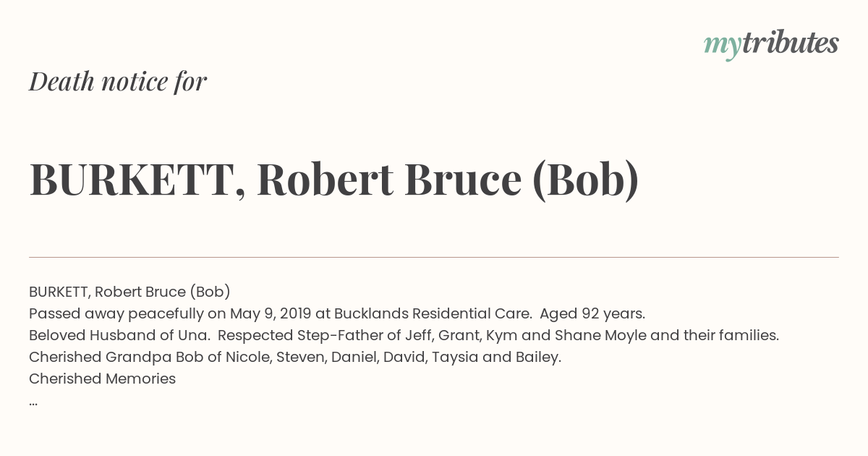The height and width of the screenshot is (456, 868).
Task: Expand the truncated text ellipsis
Action: point(33,402)
